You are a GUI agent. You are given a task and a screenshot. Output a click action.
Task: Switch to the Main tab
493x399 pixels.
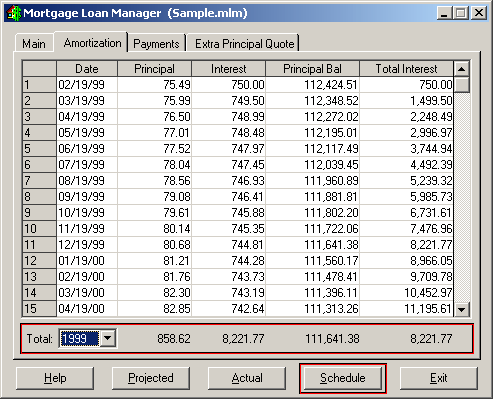click(34, 43)
